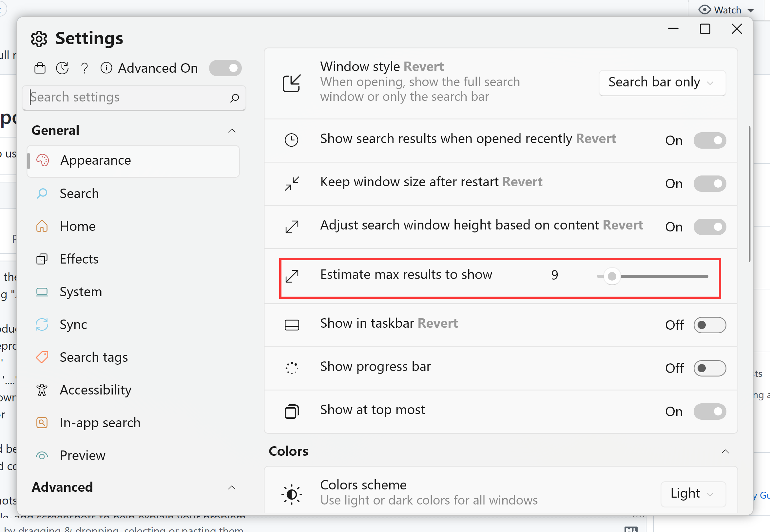Click the store bag icon under Settings
This screenshot has width=770, height=532.
coord(40,68)
